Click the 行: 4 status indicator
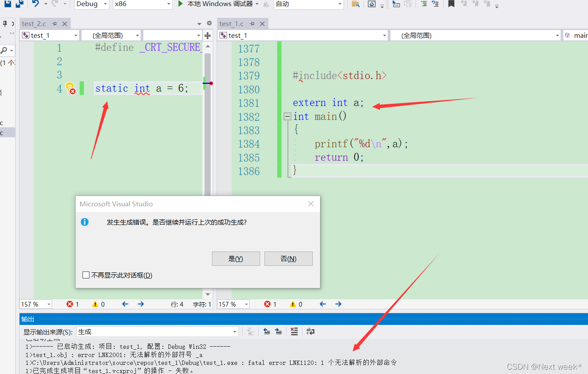The image size is (588, 374). click(x=177, y=304)
